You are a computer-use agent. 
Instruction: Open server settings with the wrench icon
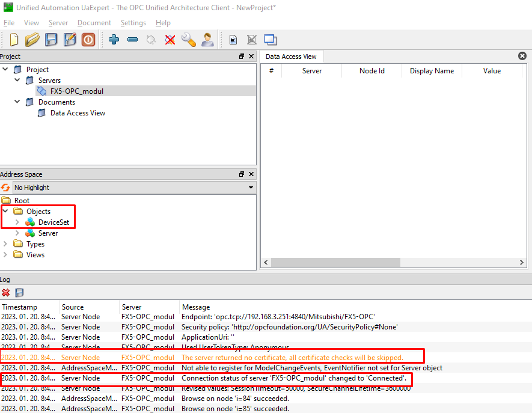[189, 40]
